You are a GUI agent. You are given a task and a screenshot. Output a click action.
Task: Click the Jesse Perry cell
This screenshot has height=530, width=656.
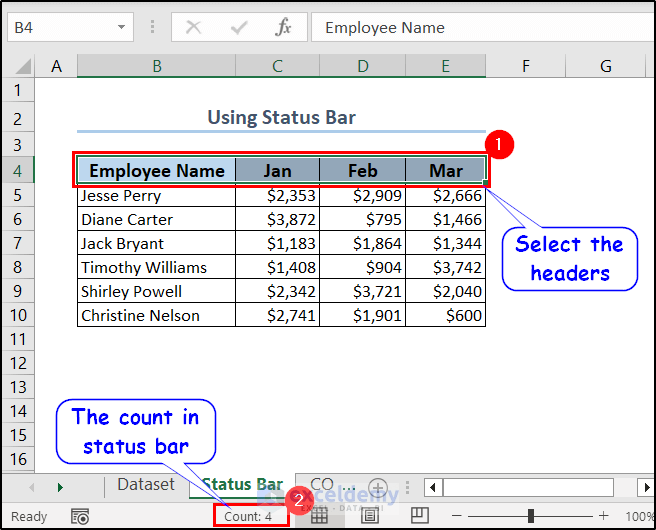coord(156,195)
